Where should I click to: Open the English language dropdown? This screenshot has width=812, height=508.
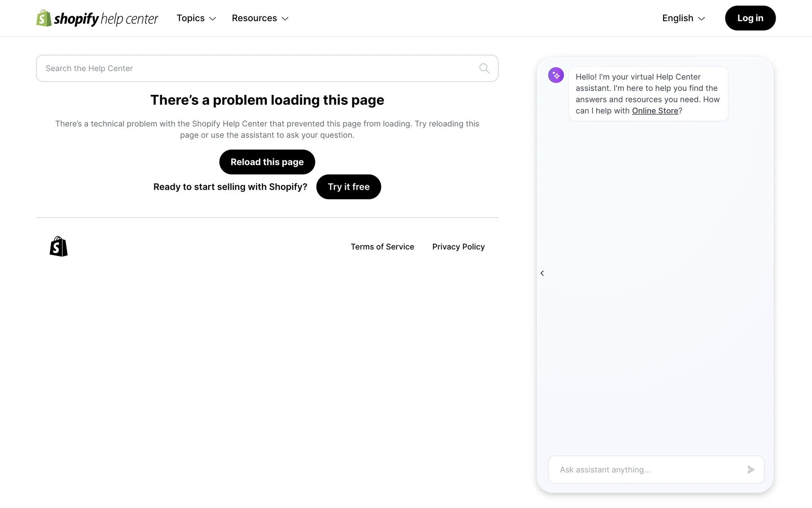point(683,18)
